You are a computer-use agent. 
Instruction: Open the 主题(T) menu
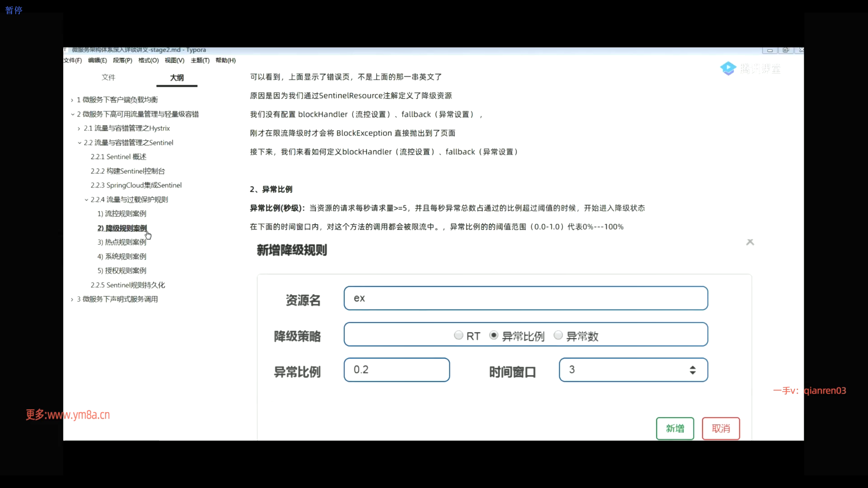(x=200, y=61)
